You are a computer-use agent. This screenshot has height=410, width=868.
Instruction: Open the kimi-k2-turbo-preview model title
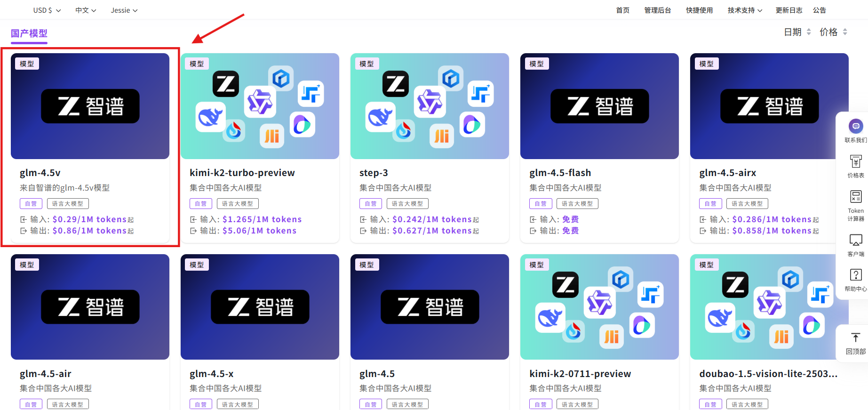(x=242, y=173)
